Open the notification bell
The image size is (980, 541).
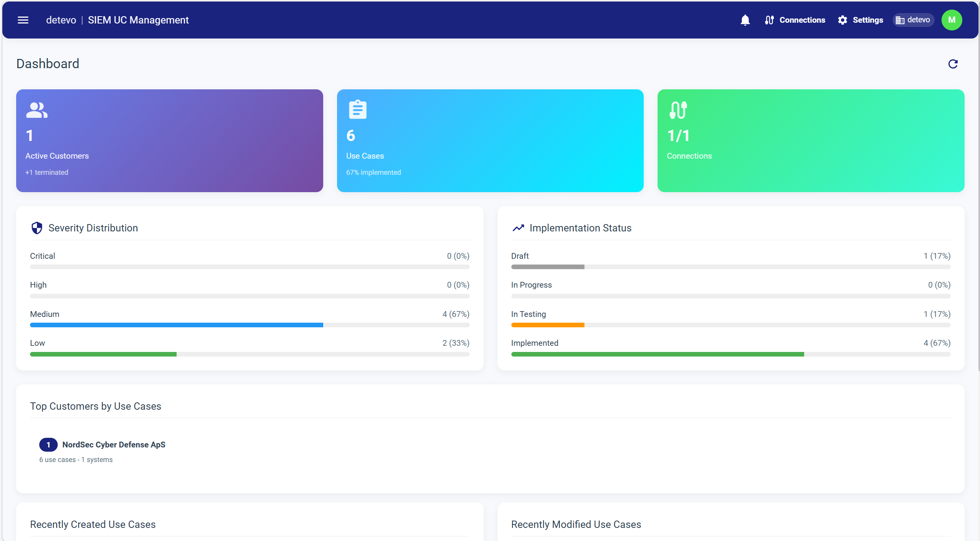[745, 20]
